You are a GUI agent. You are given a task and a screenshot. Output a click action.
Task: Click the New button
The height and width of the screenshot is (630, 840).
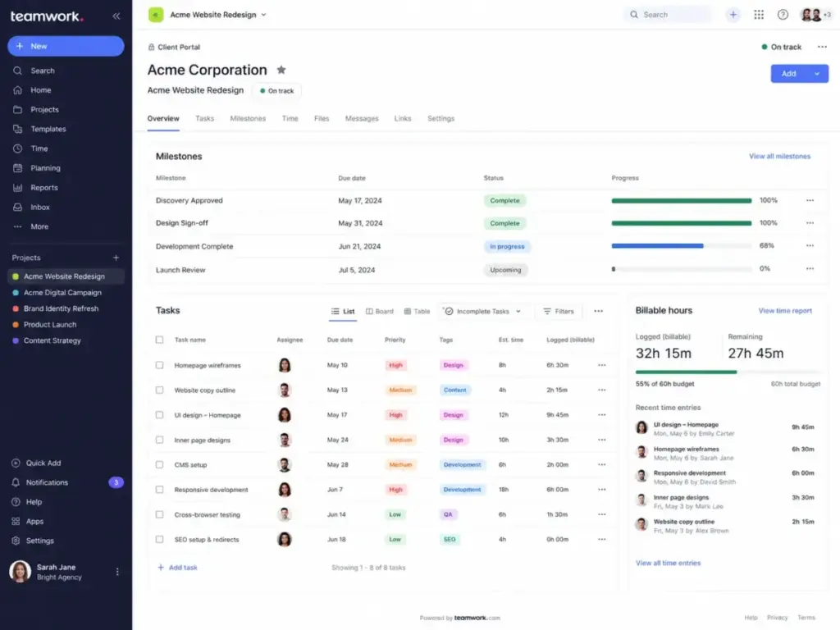(x=66, y=46)
